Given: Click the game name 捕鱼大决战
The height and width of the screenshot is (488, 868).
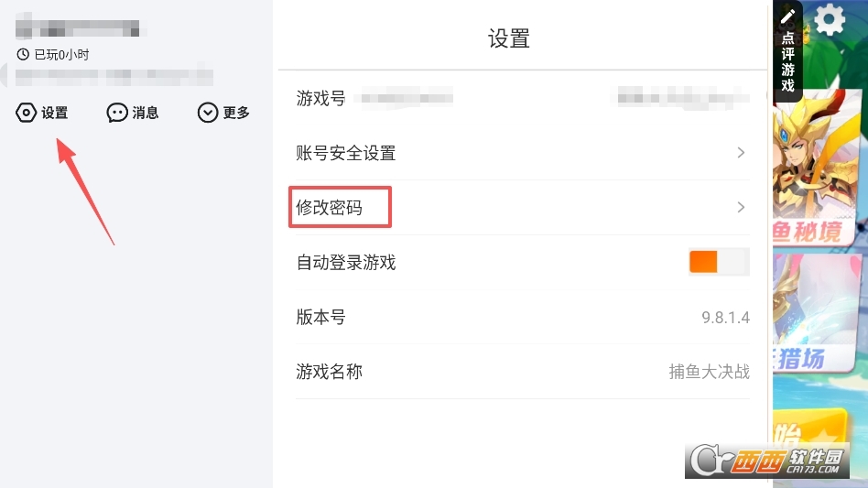Looking at the screenshot, I should click(709, 372).
